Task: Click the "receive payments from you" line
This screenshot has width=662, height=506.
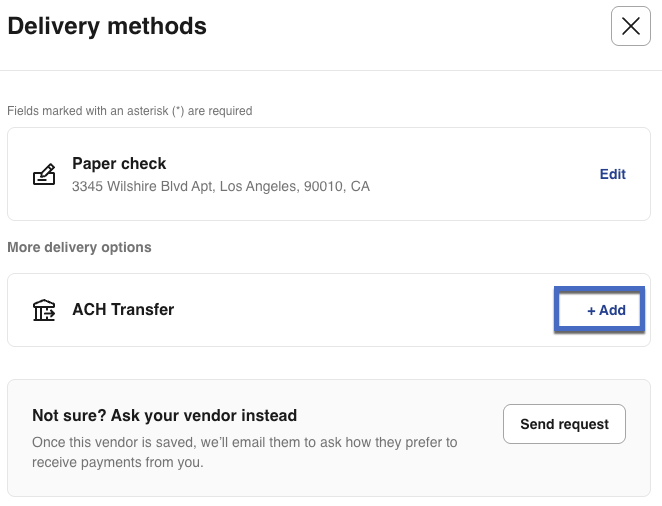Action: click(115, 462)
